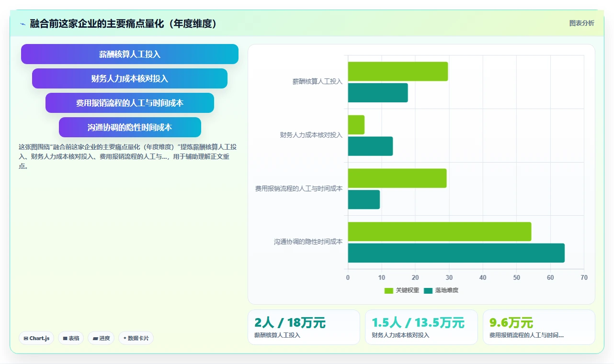Click 关键权重 bar for 沟通协调的隐性时间成本
This screenshot has width=614, height=364.
click(x=440, y=232)
